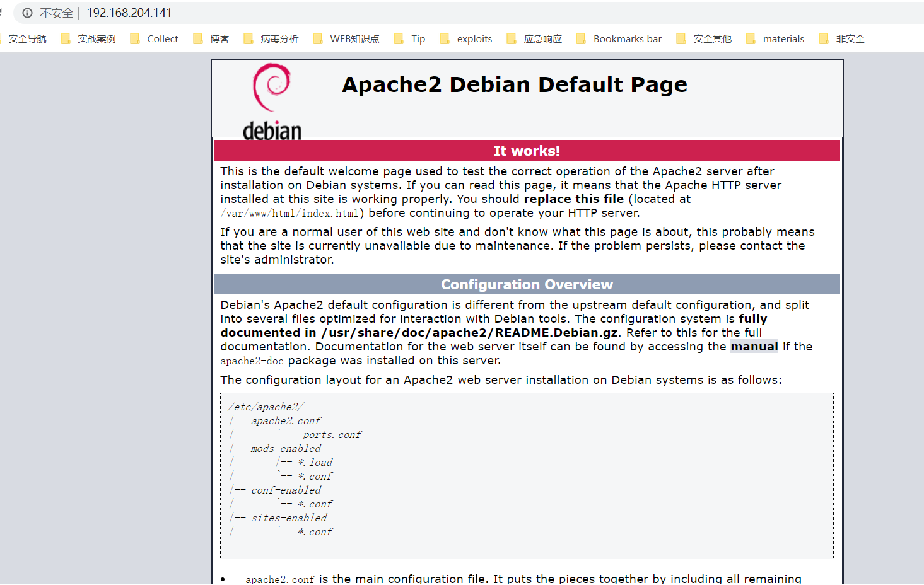The height and width of the screenshot is (585, 924).
Task: Click the folder icon beside 博客
Action: coord(198,38)
